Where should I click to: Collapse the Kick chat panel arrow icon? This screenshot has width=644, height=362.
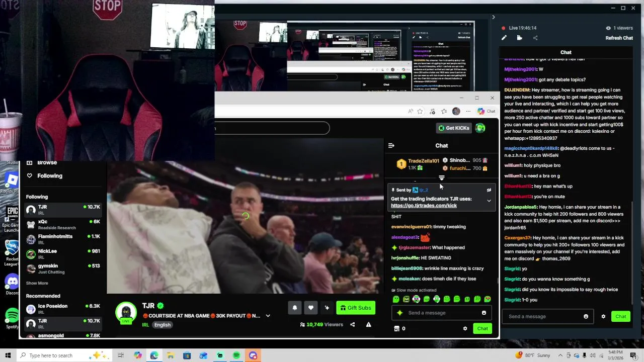pos(391,145)
